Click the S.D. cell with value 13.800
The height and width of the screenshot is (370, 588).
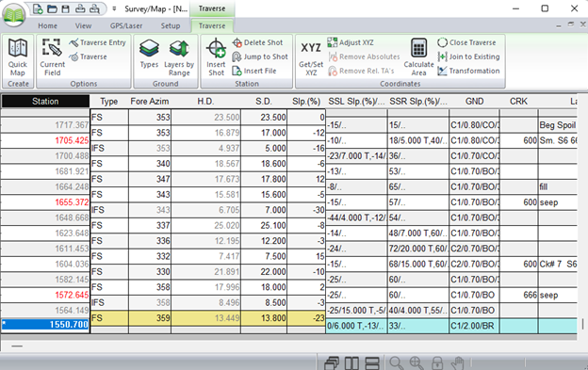point(264,318)
